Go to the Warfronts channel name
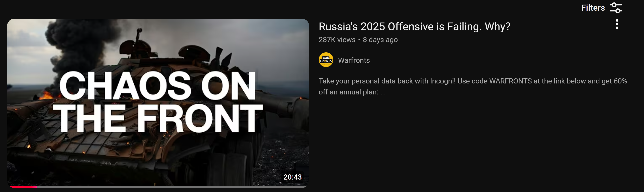The height and width of the screenshot is (192, 644). pyautogui.click(x=354, y=60)
